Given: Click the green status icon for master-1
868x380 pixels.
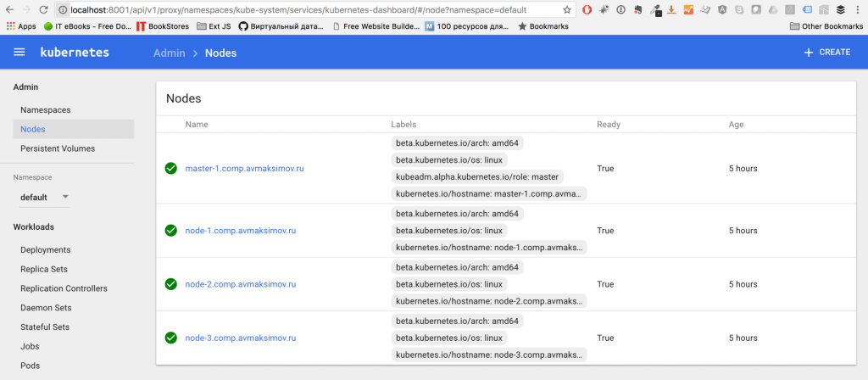Looking at the screenshot, I should 170,169.
